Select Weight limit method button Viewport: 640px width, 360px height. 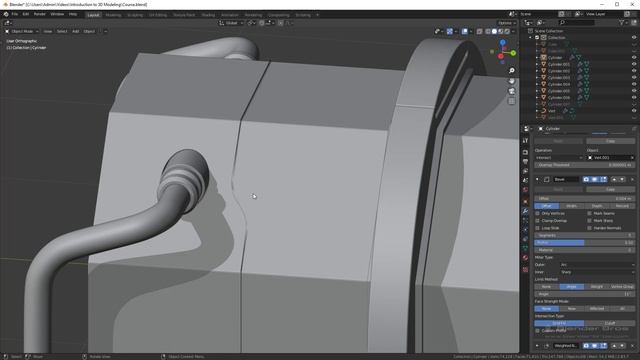pos(597,287)
